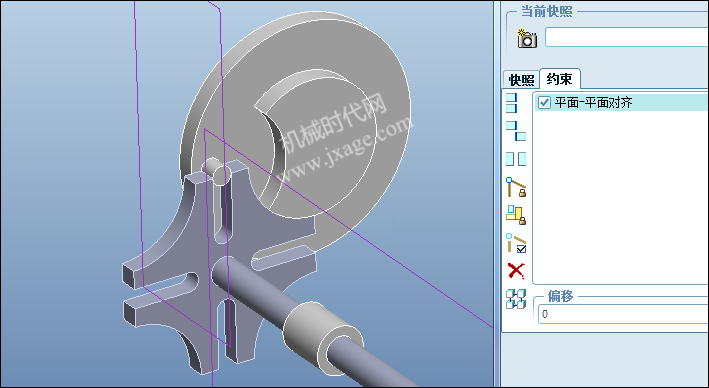Click the 偏移 offset value field
Image resolution: width=709 pixels, height=388 pixels.
point(623,314)
